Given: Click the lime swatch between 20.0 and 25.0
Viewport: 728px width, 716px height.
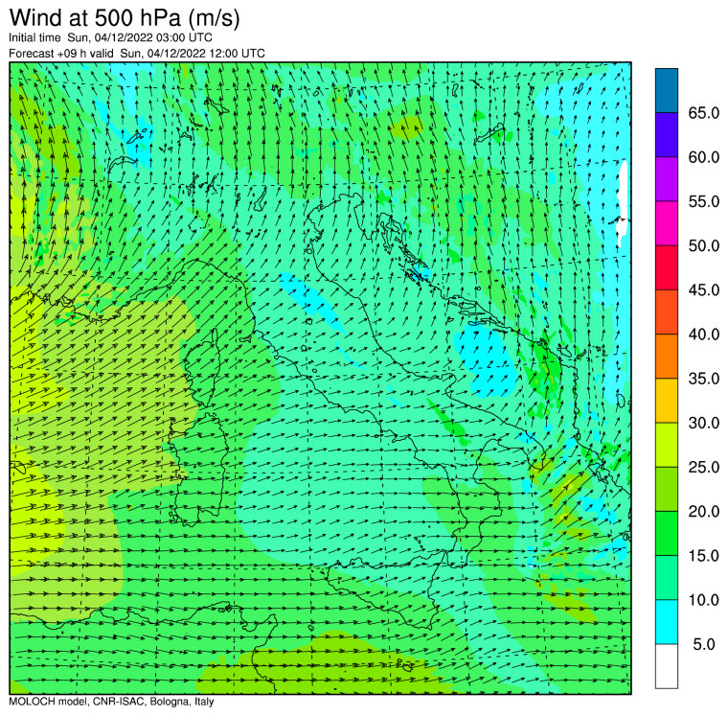Looking at the screenshot, I should click(x=667, y=489).
